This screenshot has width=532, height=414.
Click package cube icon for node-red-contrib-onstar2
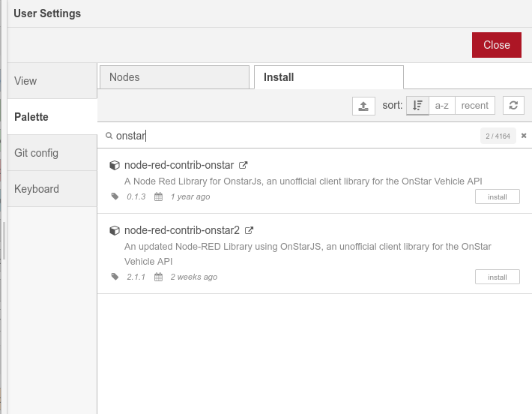pos(115,230)
